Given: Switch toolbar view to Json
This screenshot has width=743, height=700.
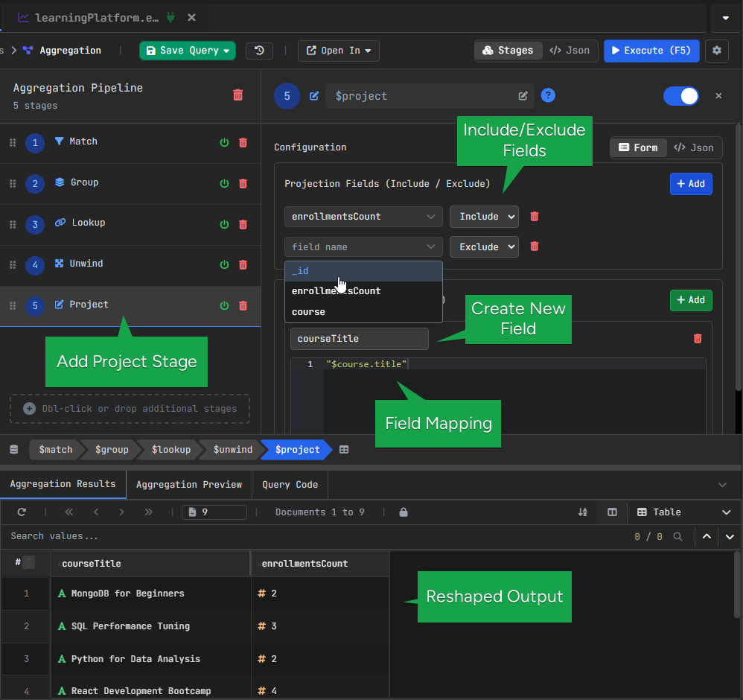Looking at the screenshot, I should [x=570, y=51].
